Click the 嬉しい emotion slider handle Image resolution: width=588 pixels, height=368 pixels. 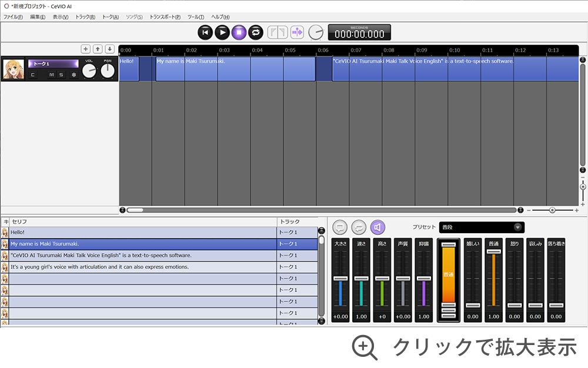[x=473, y=305]
